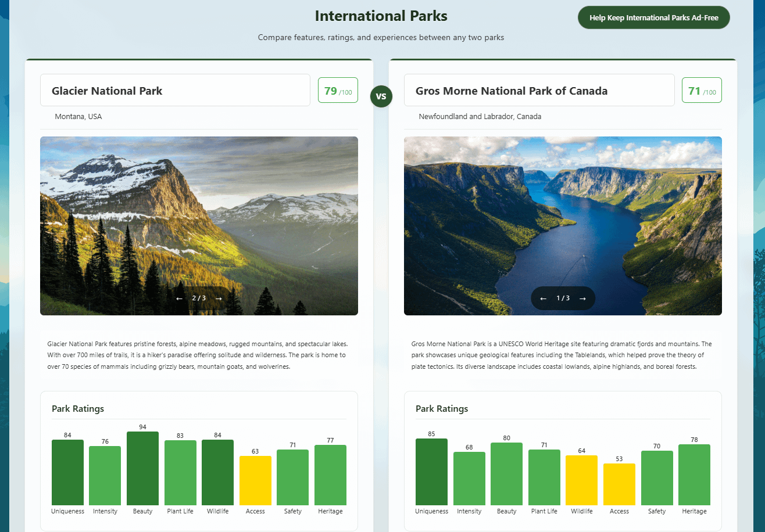The width and height of the screenshot is (765, 532).
Task: Select the Gros Morne park name field
Action: pyautogui.click(x=539, y=90)
